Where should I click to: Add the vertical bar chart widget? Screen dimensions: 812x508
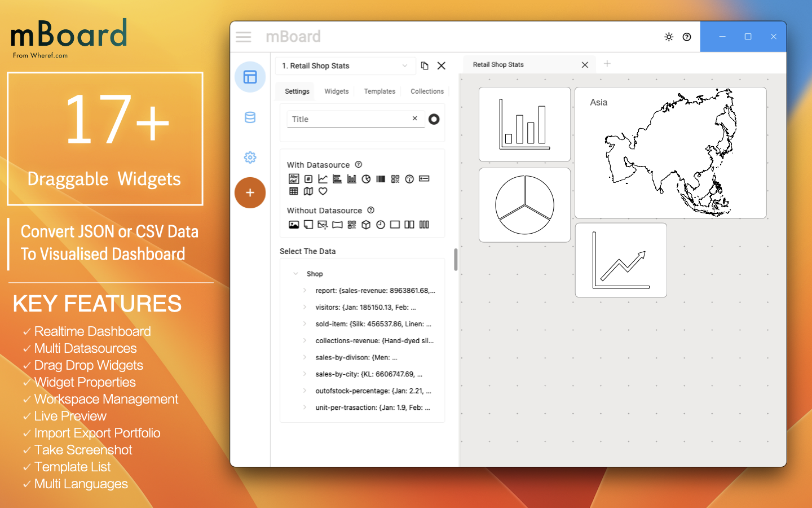point(352,179)
